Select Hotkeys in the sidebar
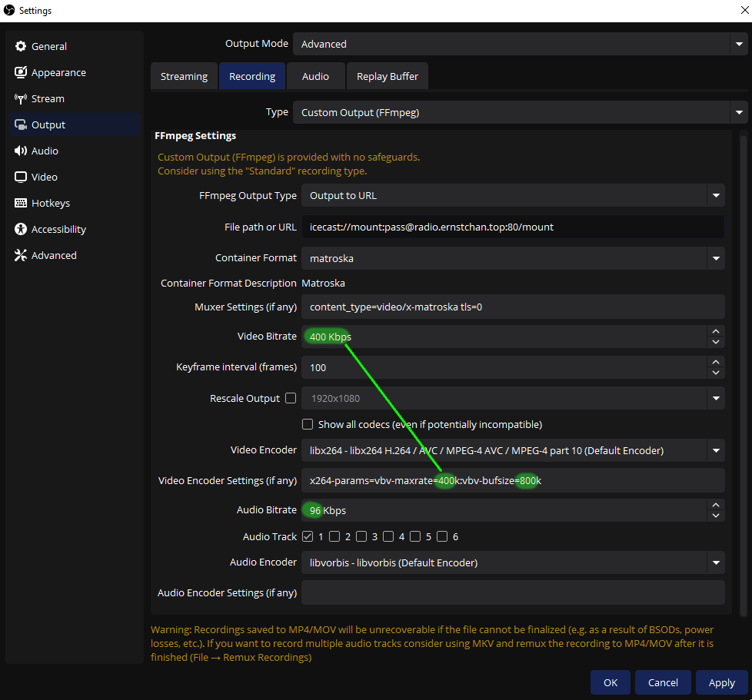The width and height of the screenshot is (752, 700). [75, 203]
